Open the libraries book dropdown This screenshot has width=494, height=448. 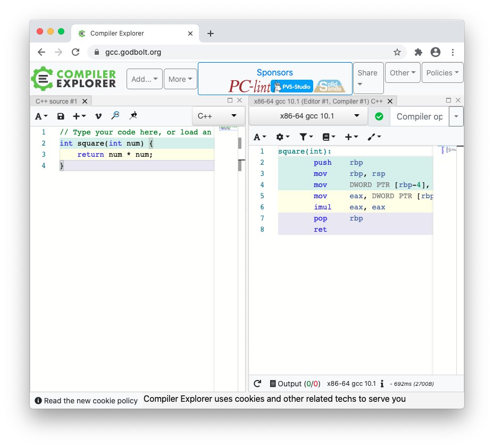pyautogui.click(x=329, y=137)
